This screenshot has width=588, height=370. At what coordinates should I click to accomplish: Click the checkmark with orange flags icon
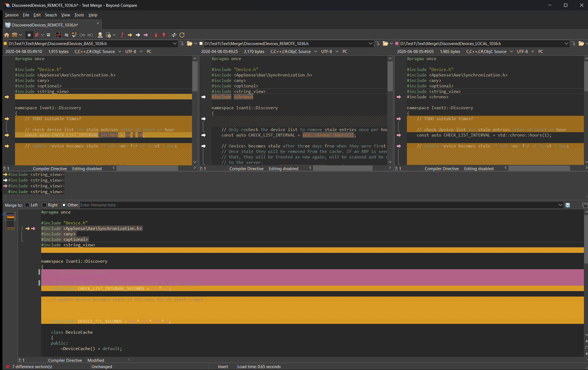click(74, 35)
